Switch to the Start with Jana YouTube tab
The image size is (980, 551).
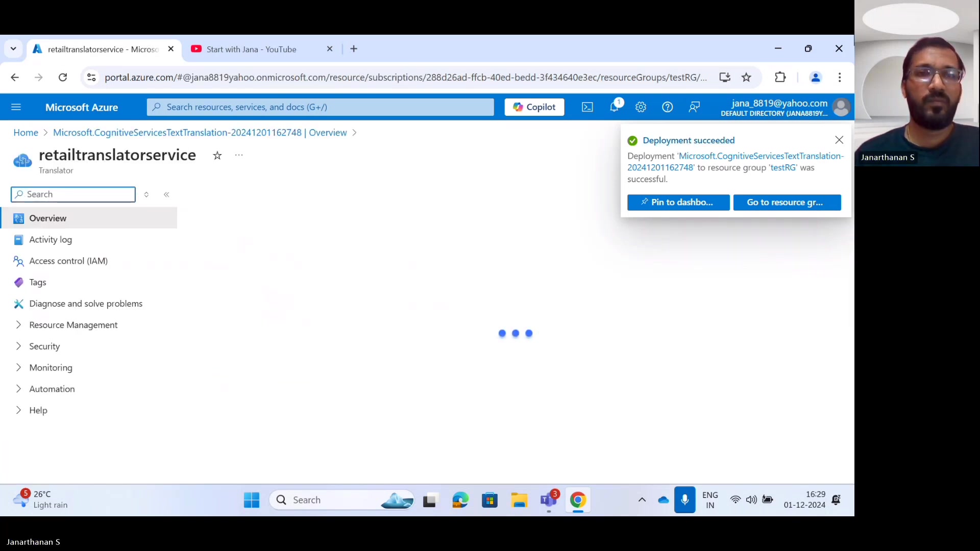tap(252, 49)
